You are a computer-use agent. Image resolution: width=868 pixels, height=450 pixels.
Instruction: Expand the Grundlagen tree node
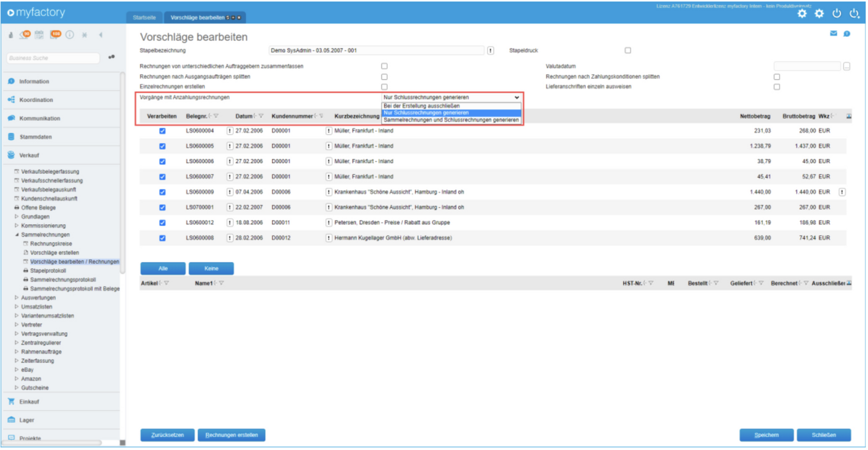click(17, 217)
